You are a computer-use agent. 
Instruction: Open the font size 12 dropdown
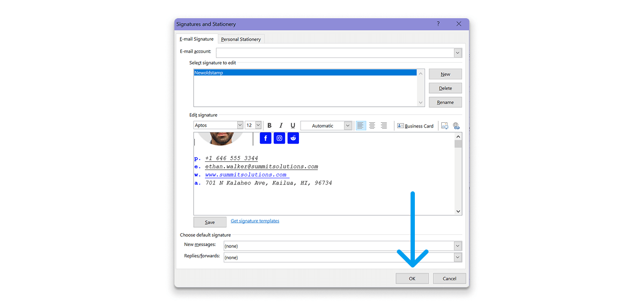tap(258, 125)
